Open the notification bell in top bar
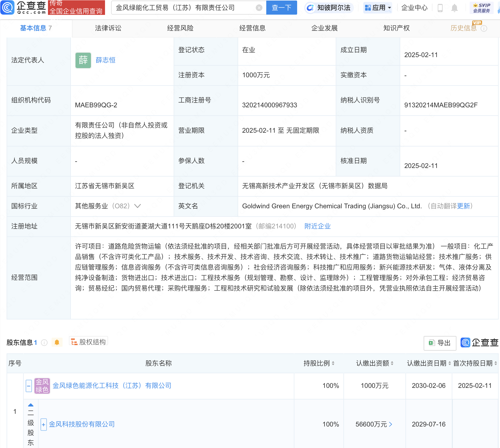 455,8
